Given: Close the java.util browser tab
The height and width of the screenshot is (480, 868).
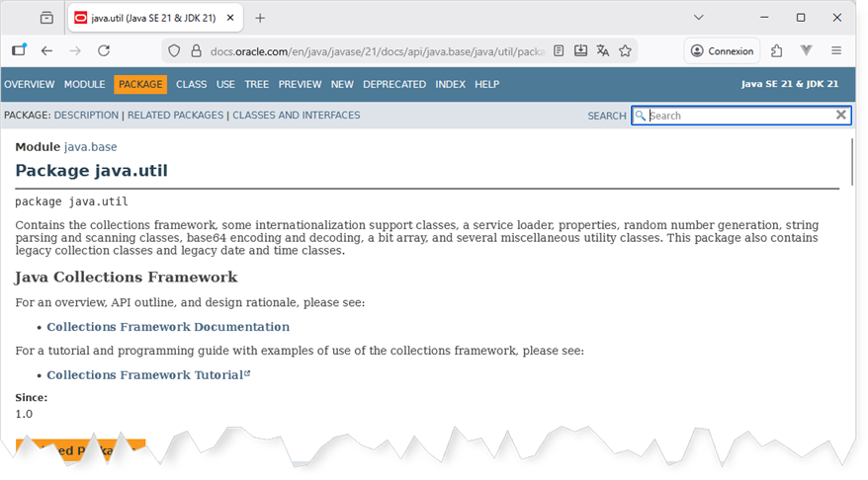Looking at the screenshot, I should click(230, 18).
